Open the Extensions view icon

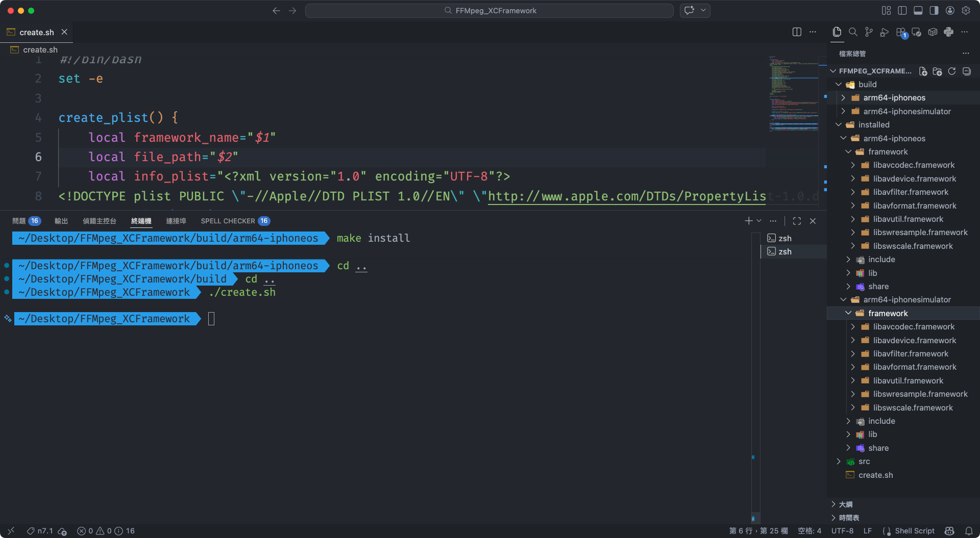[x=901, y=32]
